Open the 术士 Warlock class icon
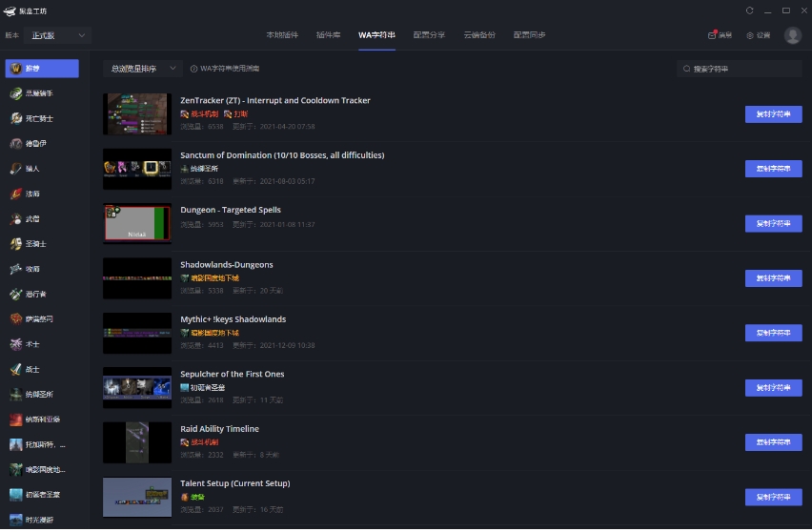 (16, 344)
